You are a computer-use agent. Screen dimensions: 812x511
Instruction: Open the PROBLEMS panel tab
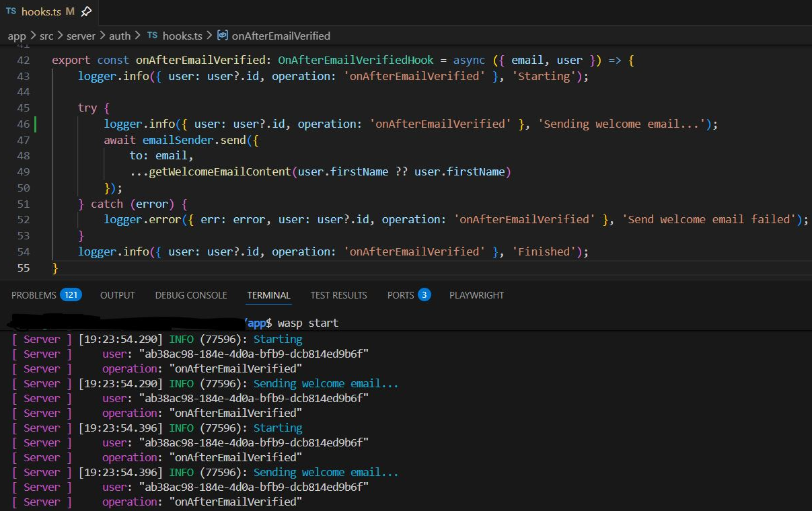(34, 295)
